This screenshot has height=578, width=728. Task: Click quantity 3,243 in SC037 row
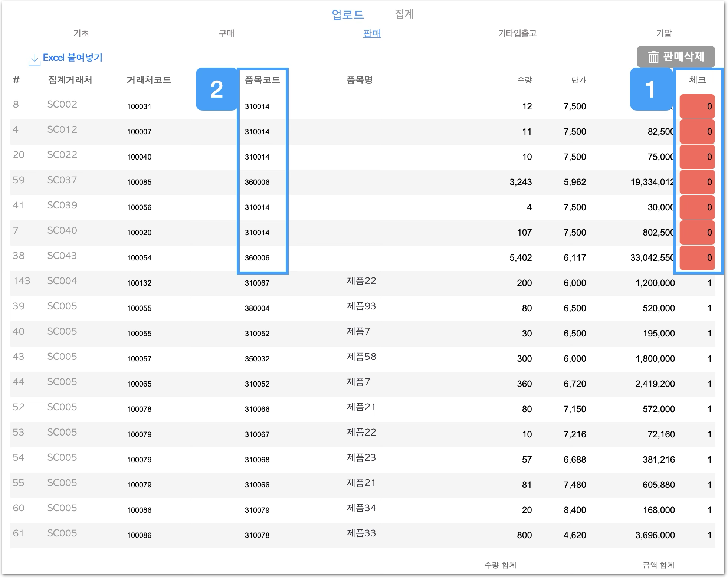[x=520, y=182]
